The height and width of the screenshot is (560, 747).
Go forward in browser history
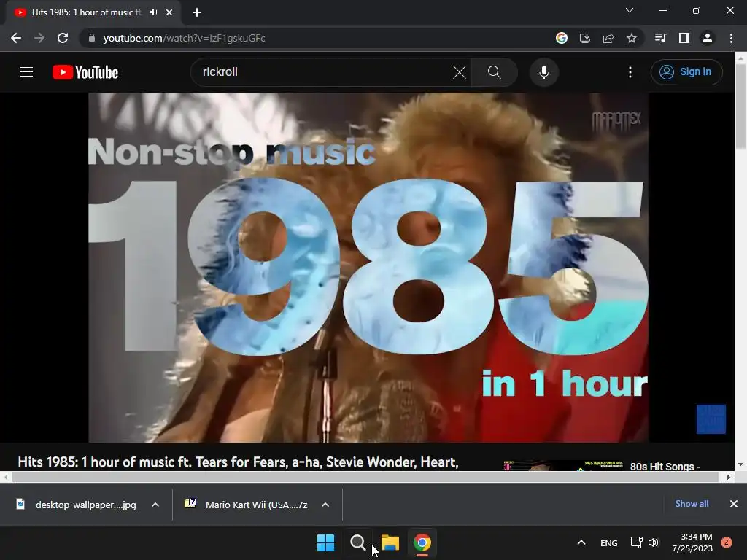(x=39, y=38)
